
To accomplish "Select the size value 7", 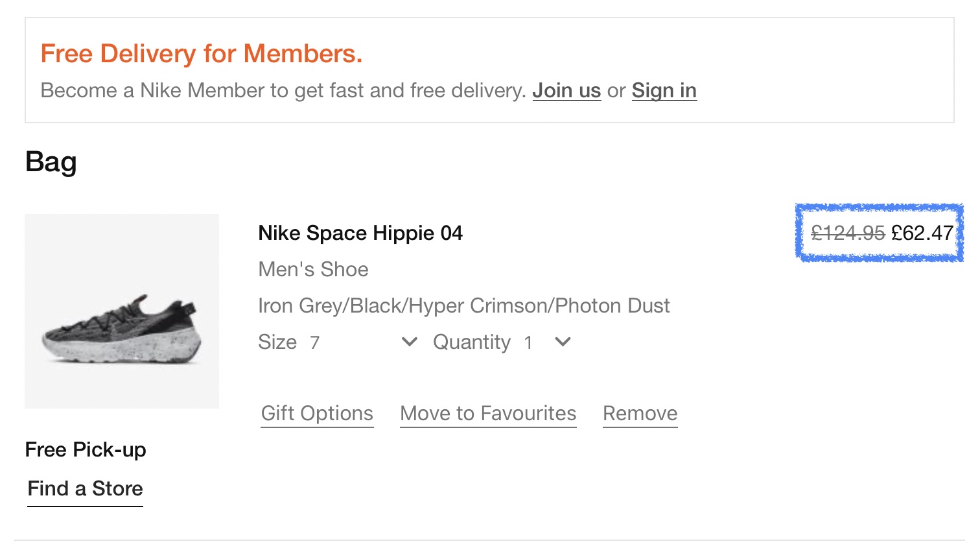I will coord(315,342).
